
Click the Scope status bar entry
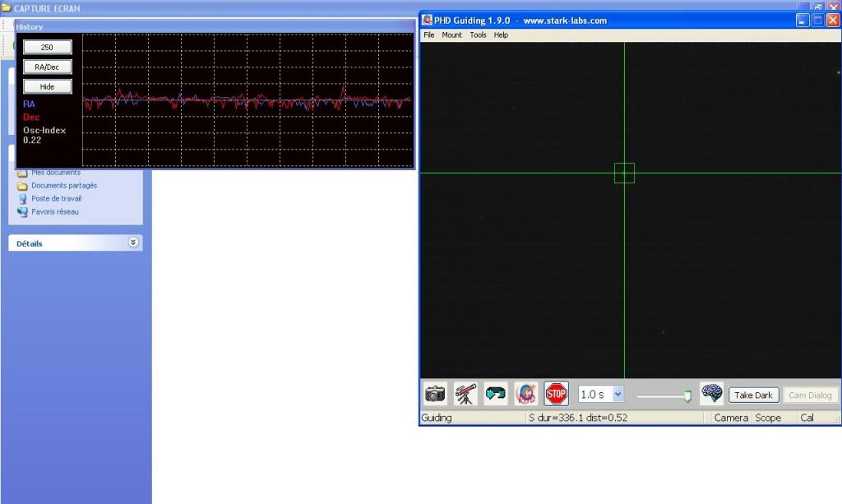(768, 418)
